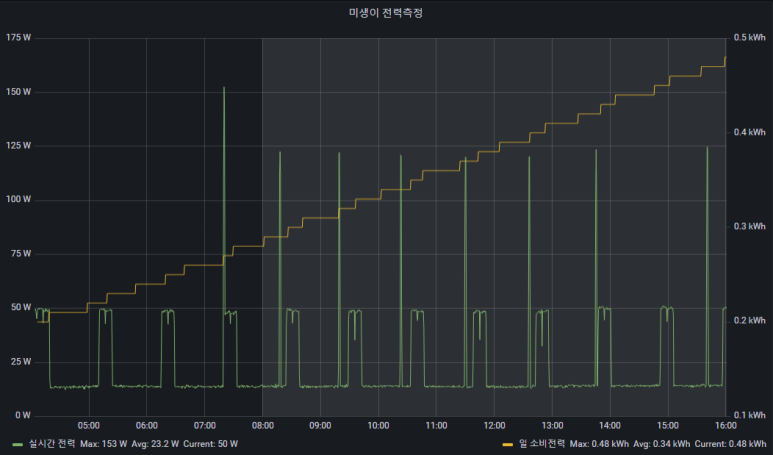Select the 07:00 time axis label
The width and height of the screenshot is (773, 455).
tap(205, 425)
